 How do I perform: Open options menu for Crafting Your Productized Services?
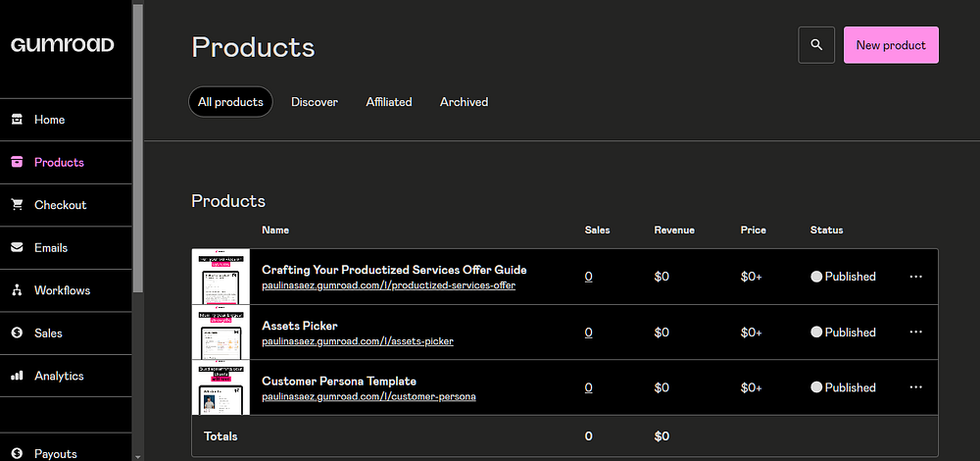[916, 277]
